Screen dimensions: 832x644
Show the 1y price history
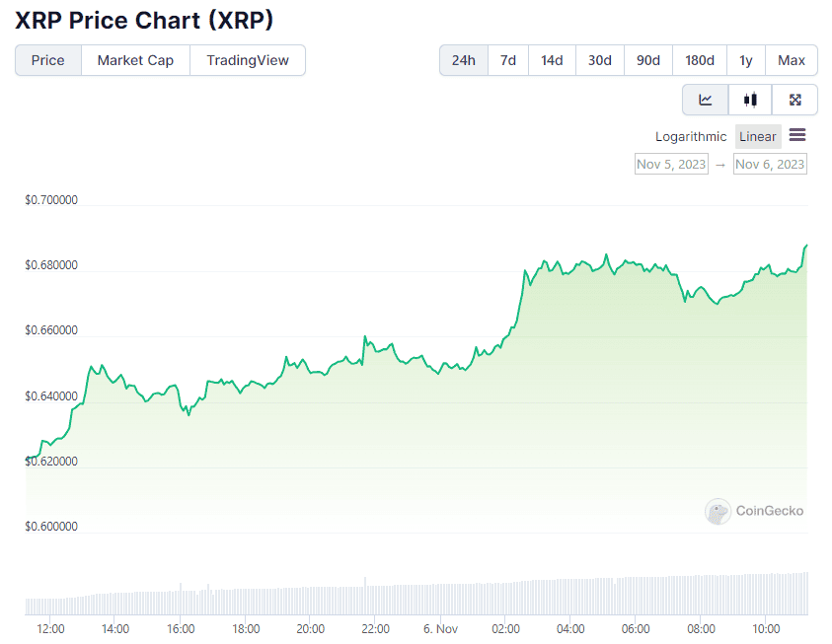pos(745,60)
